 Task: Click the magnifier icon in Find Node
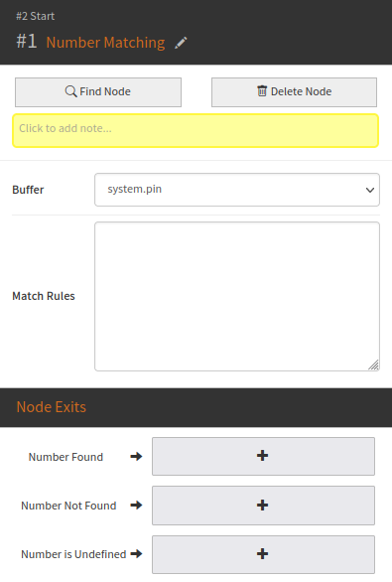point(70,91)
